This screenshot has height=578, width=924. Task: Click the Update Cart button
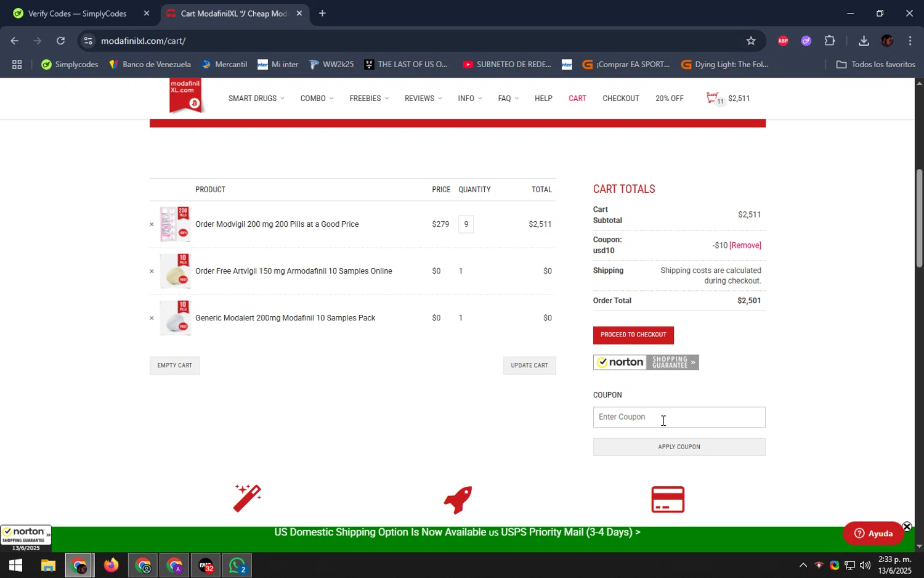529,365
